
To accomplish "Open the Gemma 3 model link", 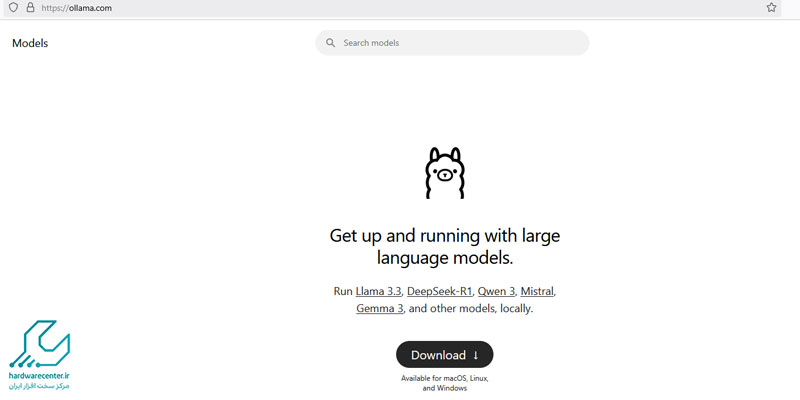I will click(380, 309).
